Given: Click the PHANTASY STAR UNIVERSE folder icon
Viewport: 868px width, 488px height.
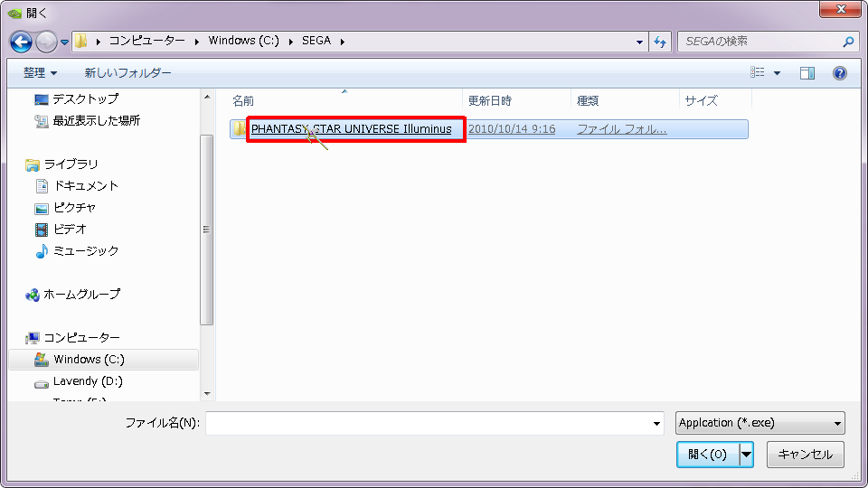Looking at the screenshot, I should coord(239,129).
